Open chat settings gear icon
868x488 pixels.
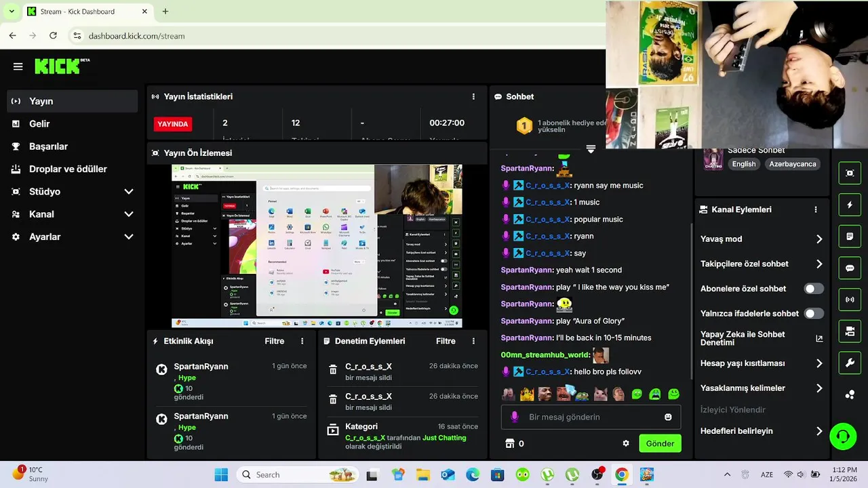[x=626, y=443]
